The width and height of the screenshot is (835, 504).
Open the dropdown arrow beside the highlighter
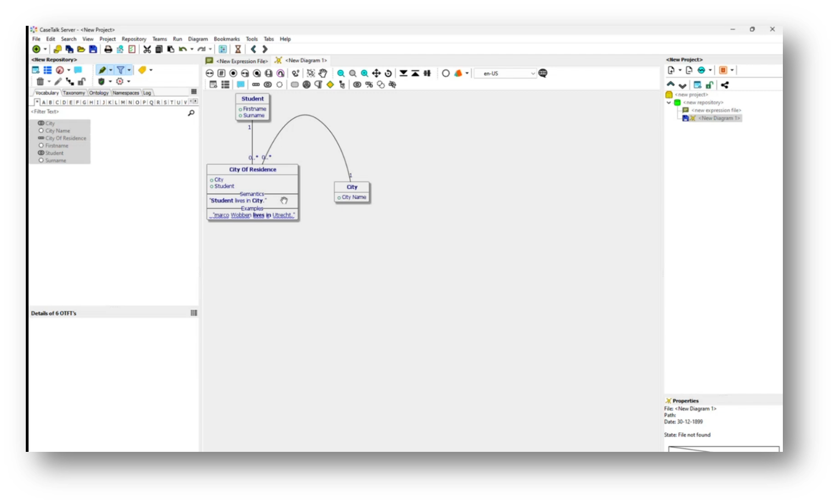pyautogui.click(x=111, y=70)
